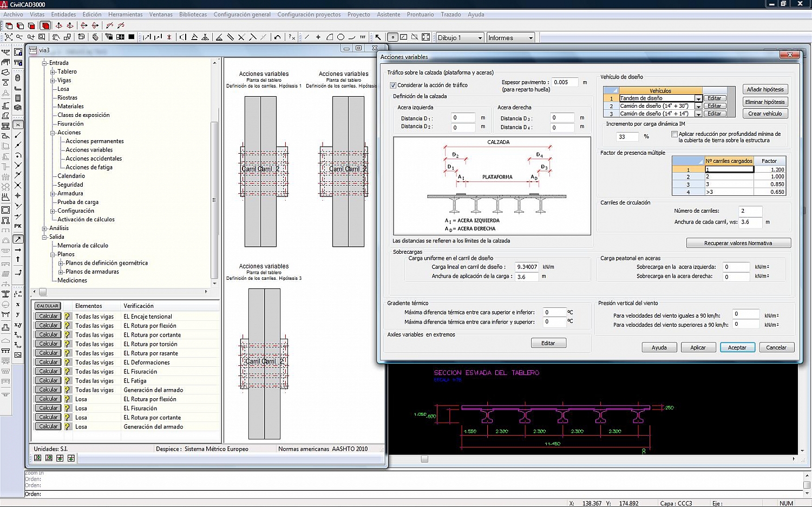The height and width of the screenshot is (507, 812).
Task: Choose the arrow selection pointer tool
Action: coord(378,37)
